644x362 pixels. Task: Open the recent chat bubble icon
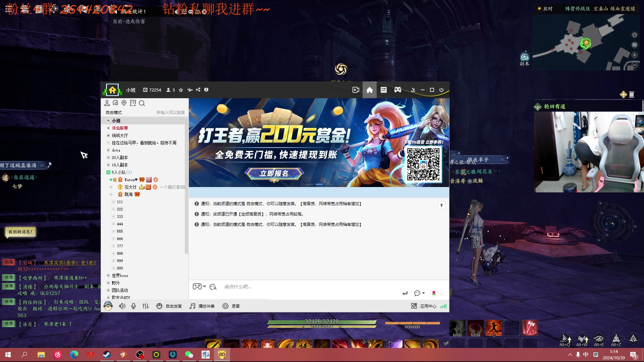pyautogui.click(x=115, y=103)
